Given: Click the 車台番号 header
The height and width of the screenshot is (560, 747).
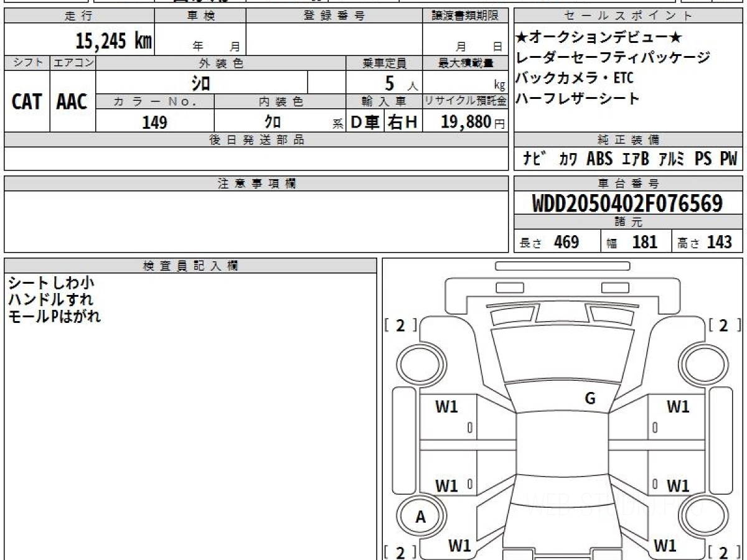Looking at the screenshot, I should [x=628, y=184].
